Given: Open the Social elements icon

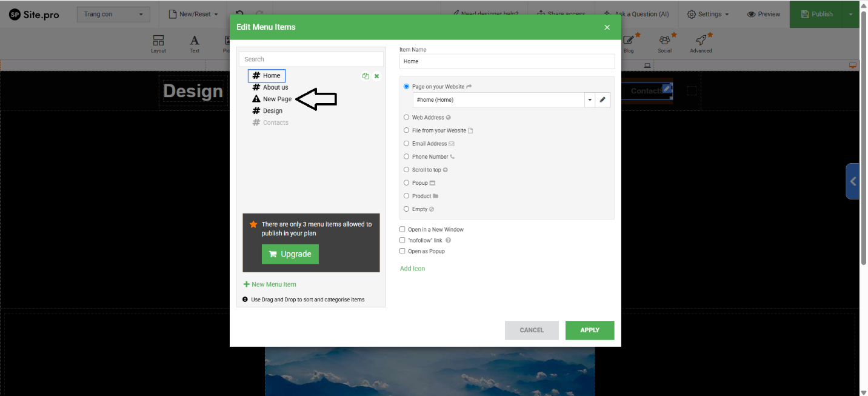Looking at the screenshot, I should point(665,43).
